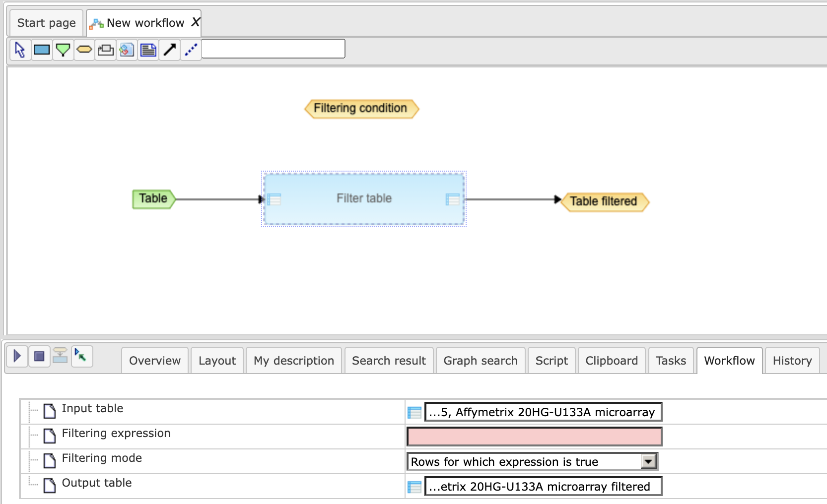Viewport: 827px width, 504px height.
Task: Select the script element tool
Action: click(127, 50)
